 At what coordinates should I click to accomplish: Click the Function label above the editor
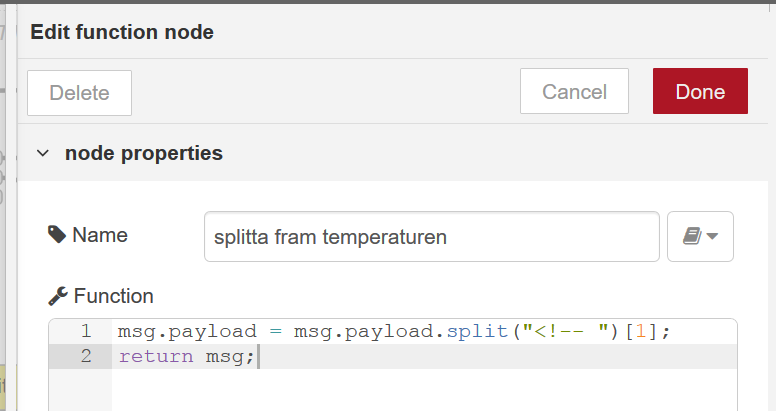click(113, 296)
